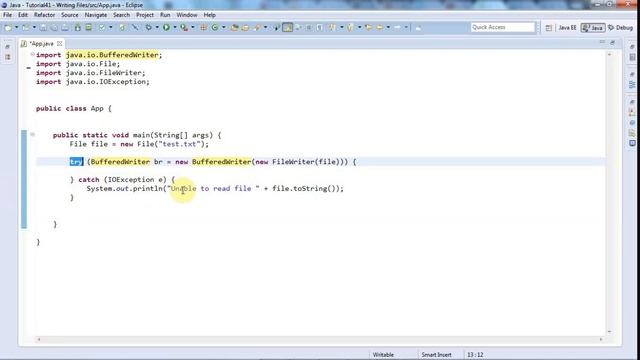Open the Edit menu
640x360 pixels.
pos(23,15)
